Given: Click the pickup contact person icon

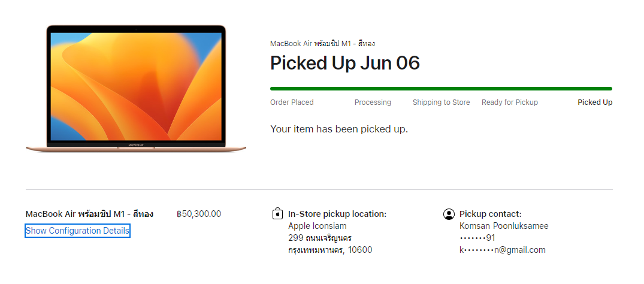Looking at the screenshot, I should 449,214.
